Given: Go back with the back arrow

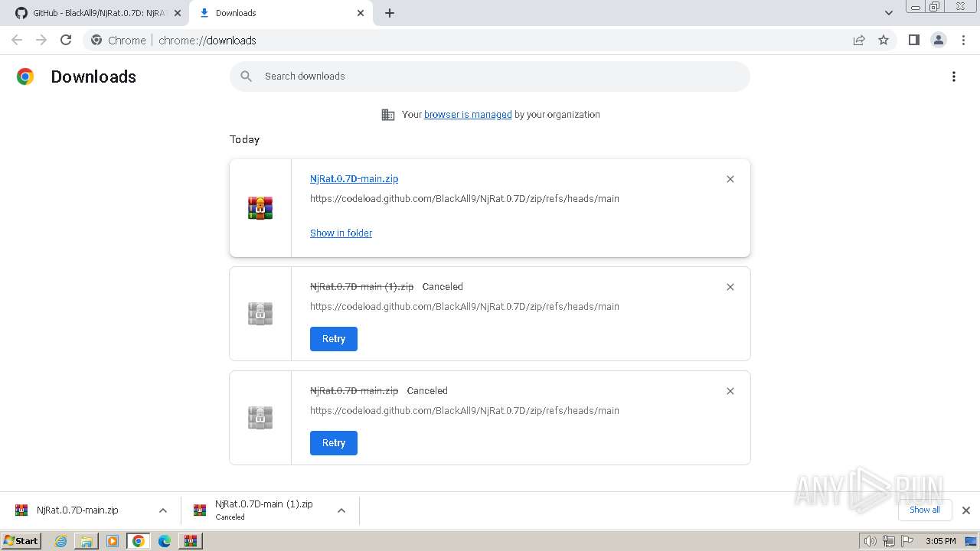Looking at the screenshot, I should coord(17,40).
